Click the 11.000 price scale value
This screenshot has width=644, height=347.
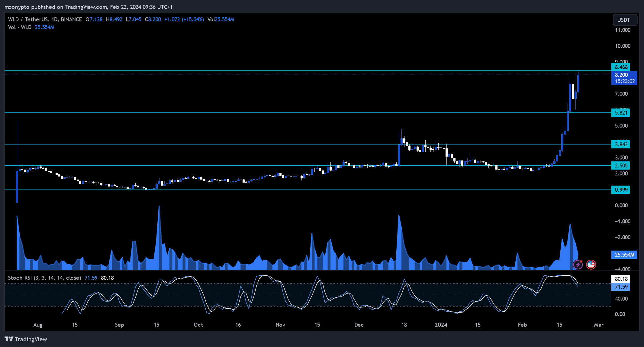tap(623, 30)
